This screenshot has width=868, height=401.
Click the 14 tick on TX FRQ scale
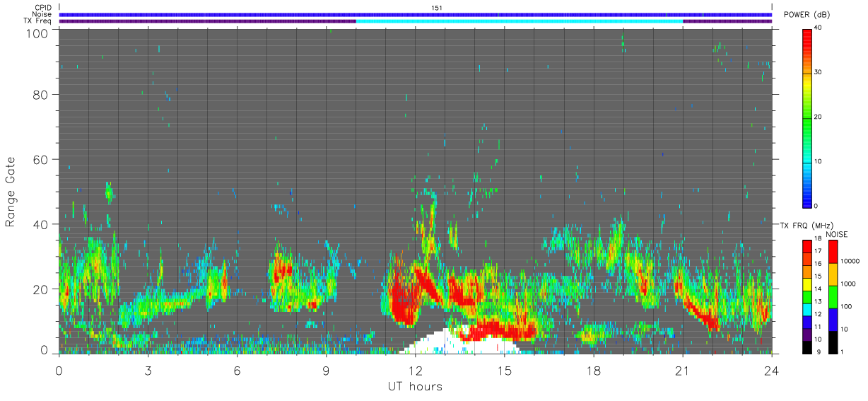coord(818,289)
